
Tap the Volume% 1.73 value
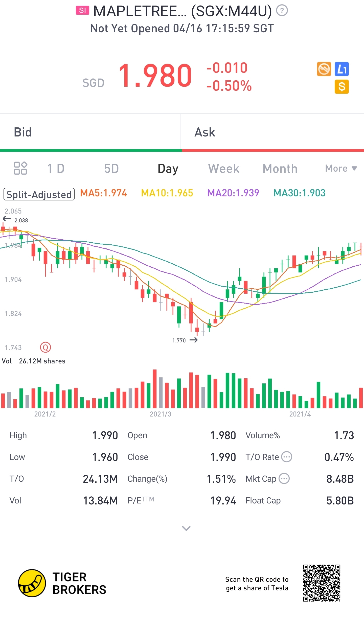point(344,435)
